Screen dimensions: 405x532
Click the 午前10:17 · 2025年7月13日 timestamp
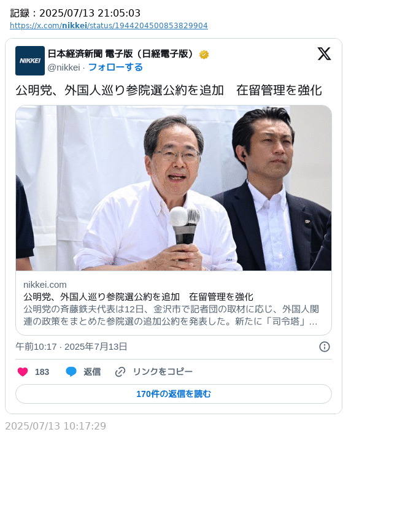[71, 347]
